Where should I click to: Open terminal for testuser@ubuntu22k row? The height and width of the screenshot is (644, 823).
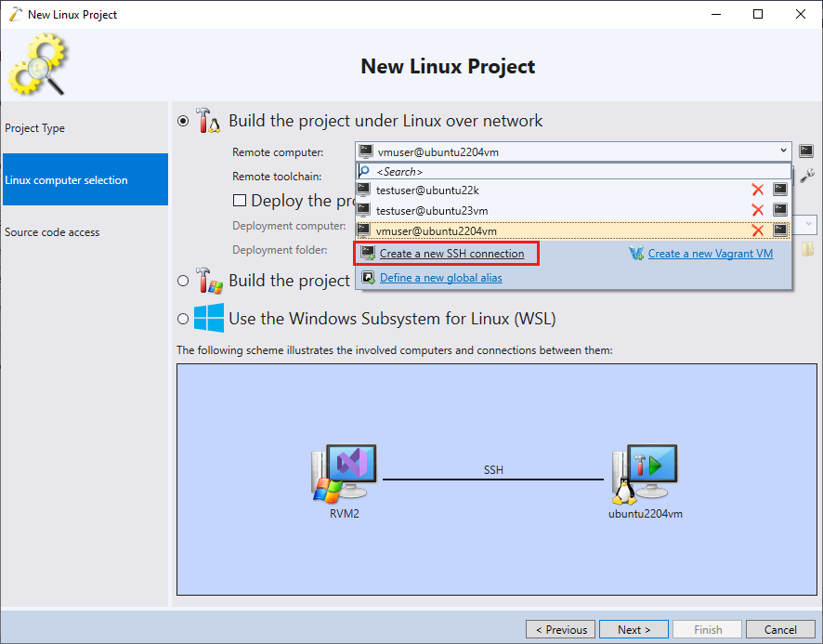pos(780,189)
